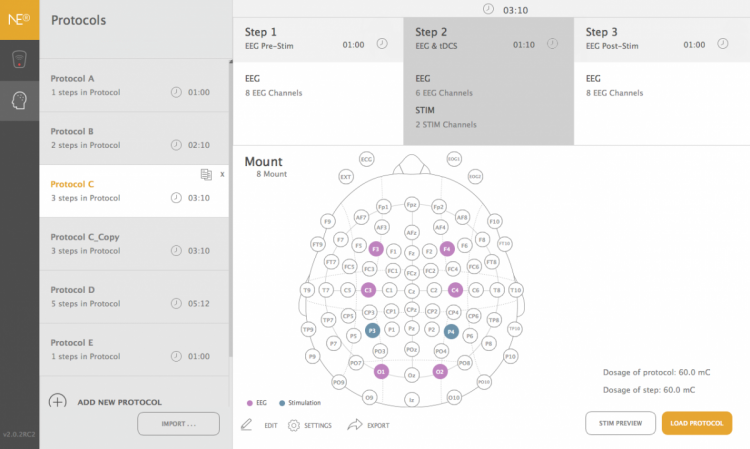Viewport: 750px width, 449px height.
Task: Click the Stim Preview button
Action: tap(620, 423)
